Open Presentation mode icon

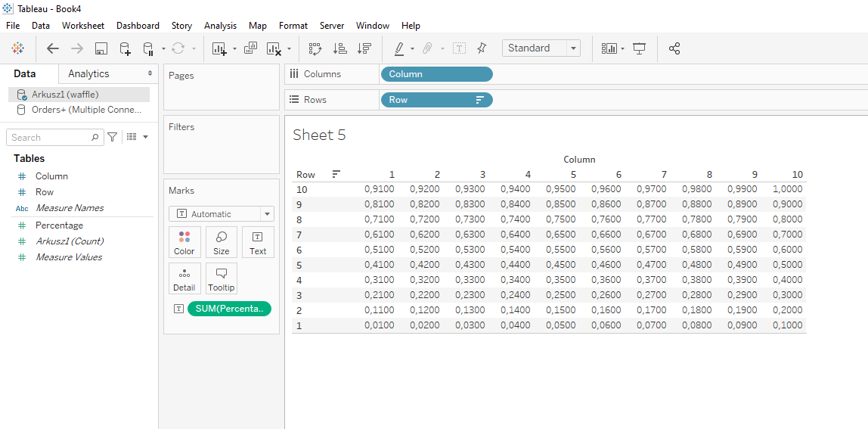pos(640,48)
